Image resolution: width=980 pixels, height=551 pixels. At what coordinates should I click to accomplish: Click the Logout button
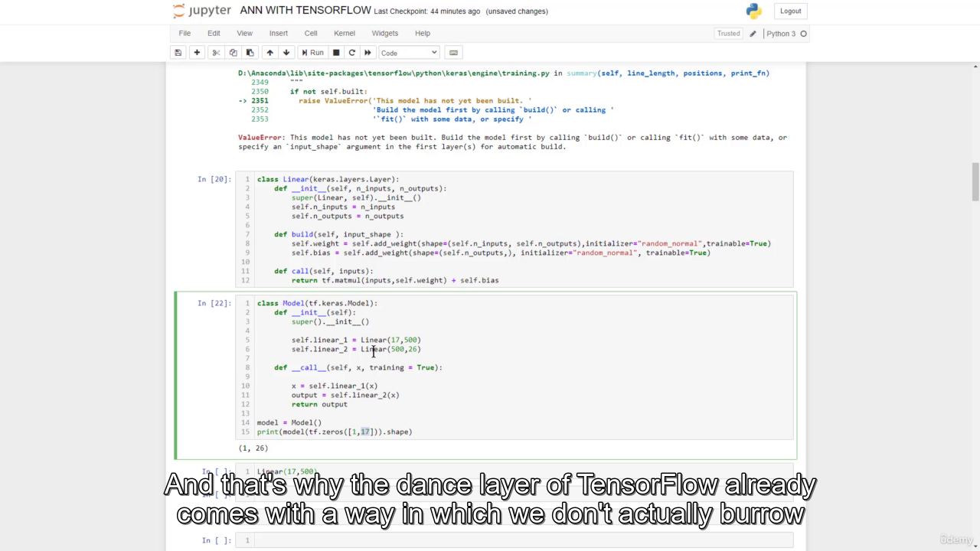coord(790,11)
